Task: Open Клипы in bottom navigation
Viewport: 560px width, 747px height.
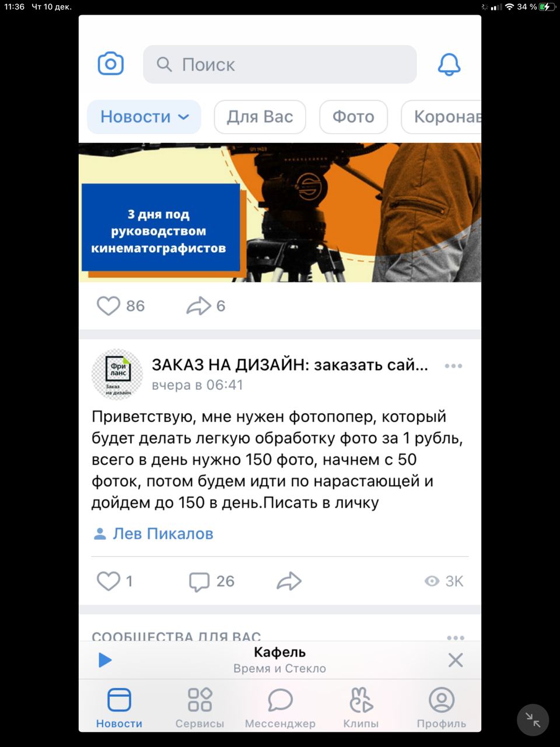Action: [x=360, y=707]
